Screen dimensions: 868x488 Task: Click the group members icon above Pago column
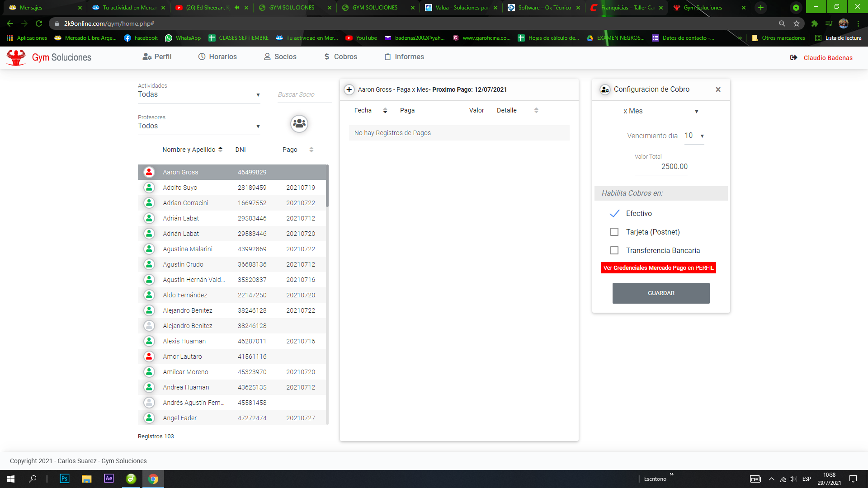pos(299,123)
